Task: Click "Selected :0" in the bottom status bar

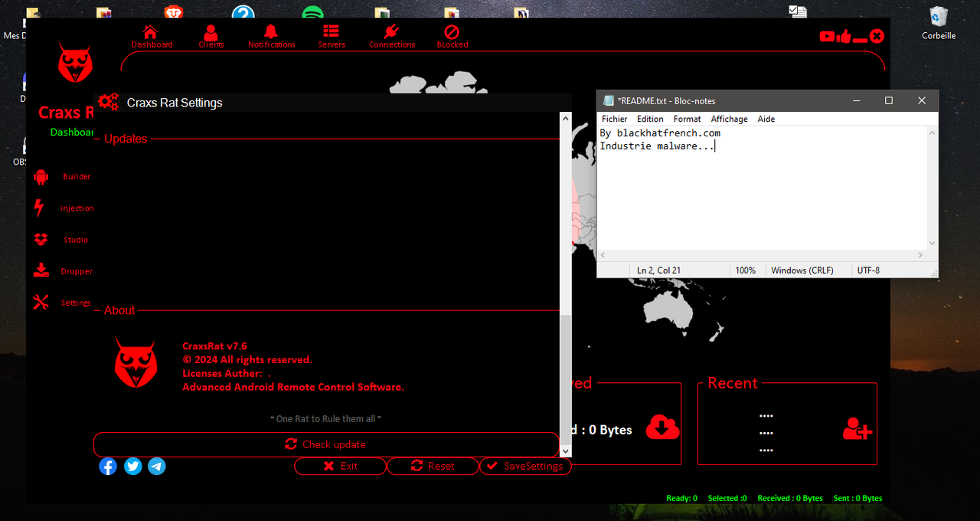Action: click(727, 498)
